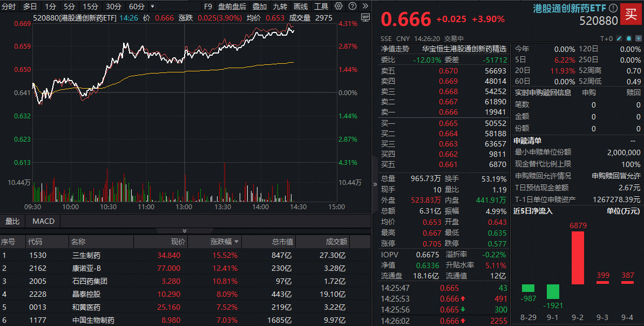Switch to the MACD indicator tab
Image resolution: width=644 pixels, height=326 pixels.
(43, 221)
